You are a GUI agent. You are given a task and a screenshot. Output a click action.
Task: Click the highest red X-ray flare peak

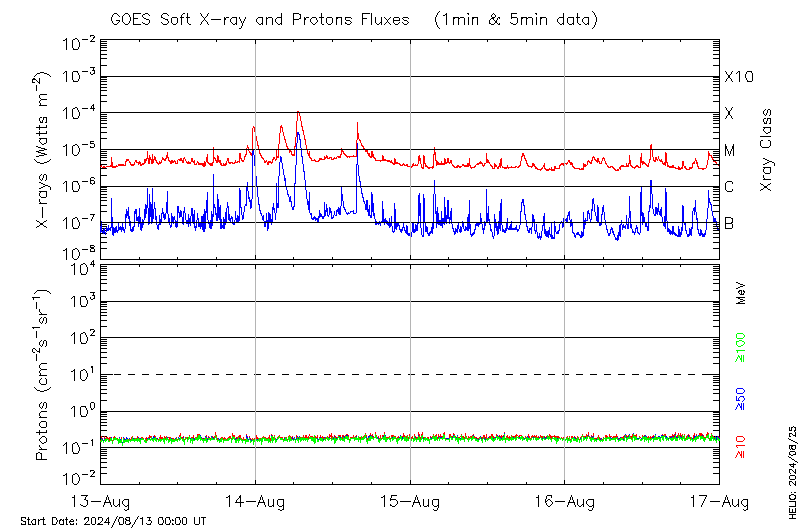click(299, 112)
